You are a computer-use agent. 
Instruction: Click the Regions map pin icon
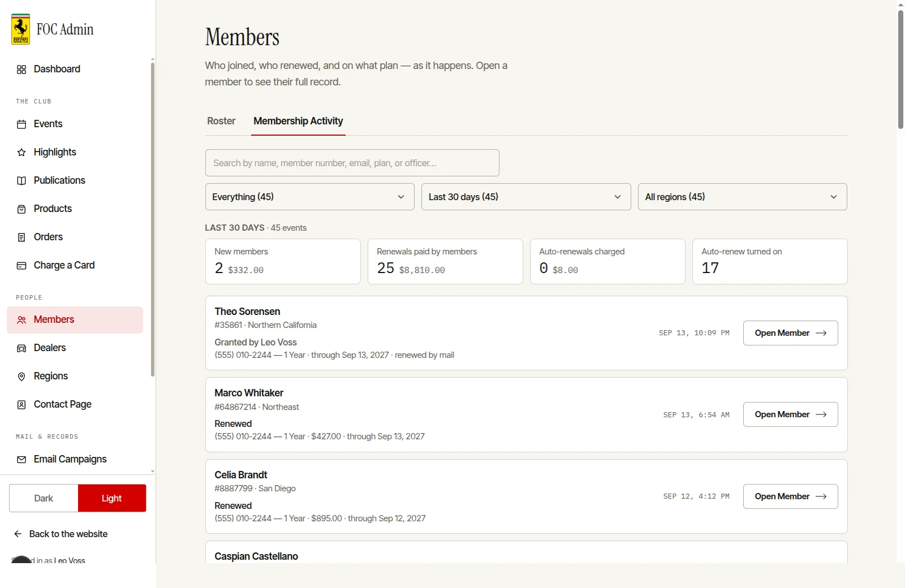(21, 377)
